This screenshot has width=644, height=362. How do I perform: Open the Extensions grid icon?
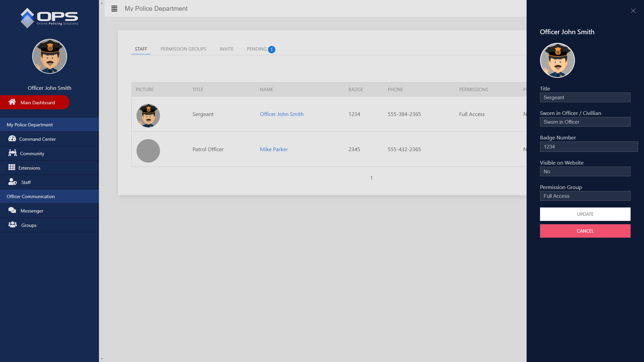coord(12,167)
